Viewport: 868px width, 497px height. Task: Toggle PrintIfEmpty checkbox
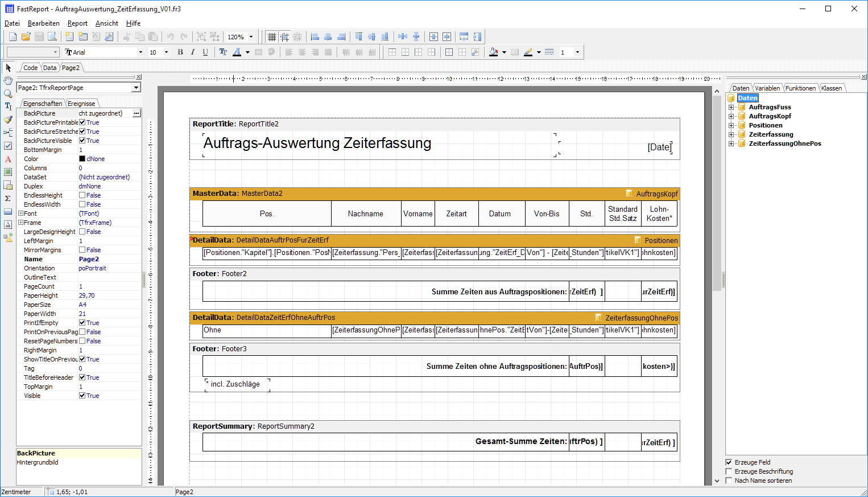click(x=82, y=323)
